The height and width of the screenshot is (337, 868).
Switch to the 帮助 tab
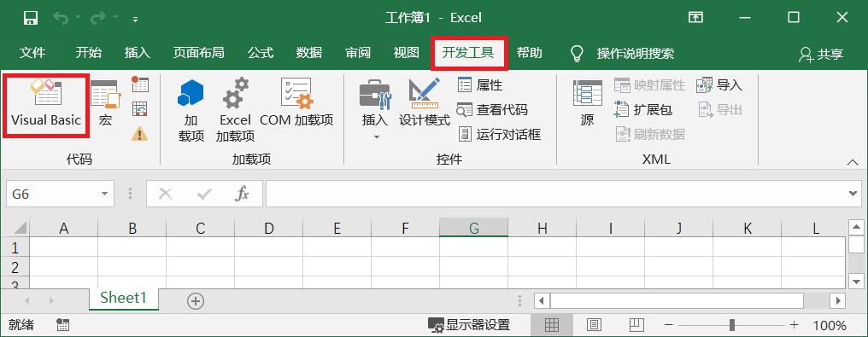point(529,53)
